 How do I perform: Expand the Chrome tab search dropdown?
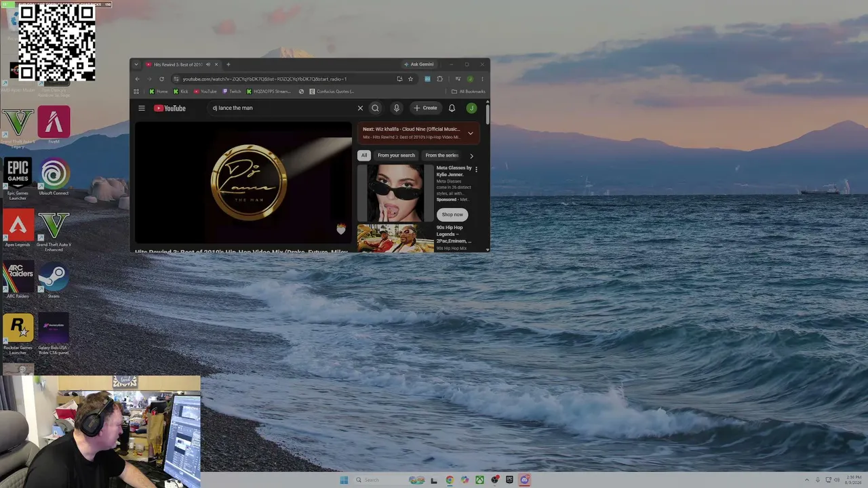[136, 64]
